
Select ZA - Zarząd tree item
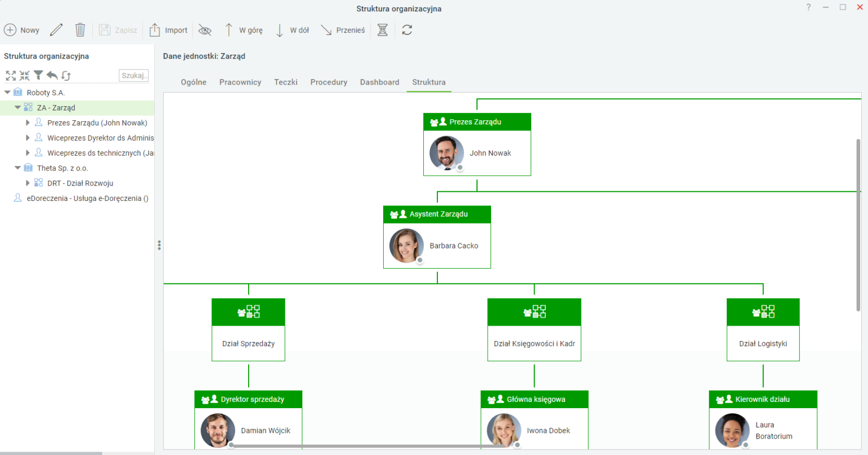point(56,108)
